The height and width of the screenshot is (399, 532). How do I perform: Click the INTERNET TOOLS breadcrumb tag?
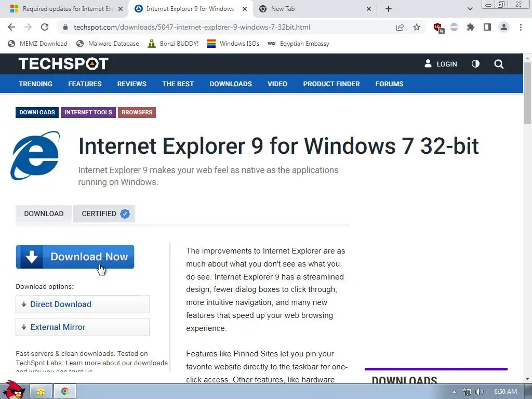(x=88, y=112)
